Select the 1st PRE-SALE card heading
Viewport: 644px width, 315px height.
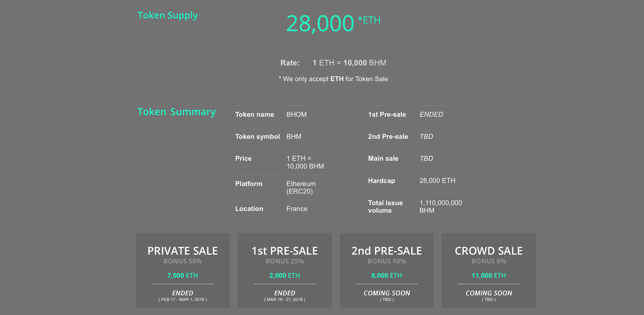point(285,251)
